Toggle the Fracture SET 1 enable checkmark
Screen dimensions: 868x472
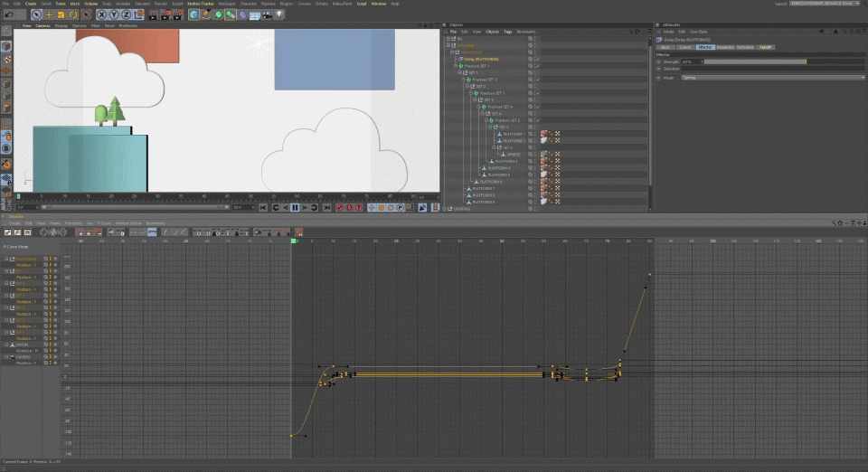pos(537,66)
